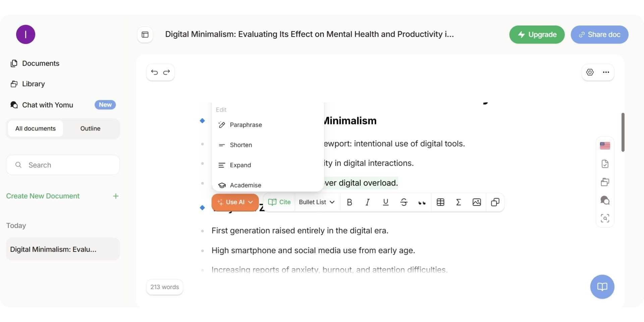Choose Paraphrase from the Edit menu

246,125
